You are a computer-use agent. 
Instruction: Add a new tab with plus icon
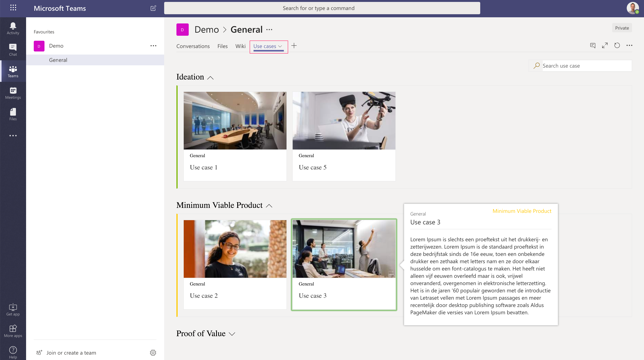[x=294, y=46]
